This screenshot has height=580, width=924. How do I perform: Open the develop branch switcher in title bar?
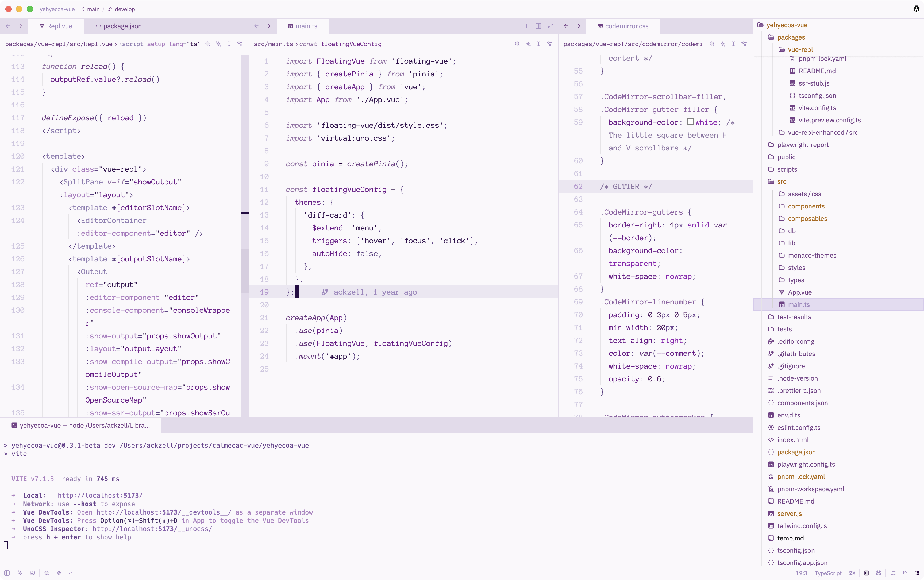(121, 9)
